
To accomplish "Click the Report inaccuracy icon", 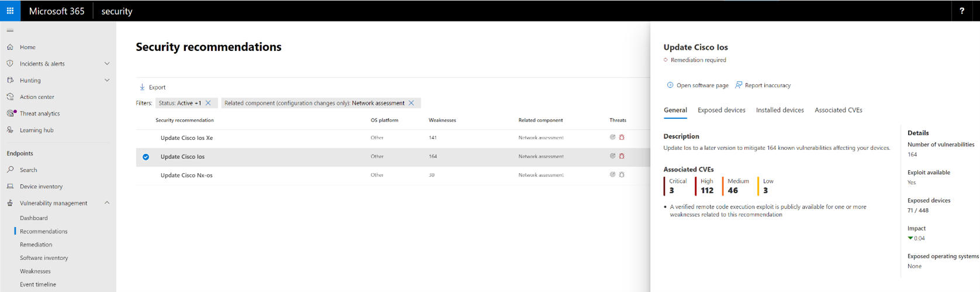I will pyautogui.click(x=739, y=85).
